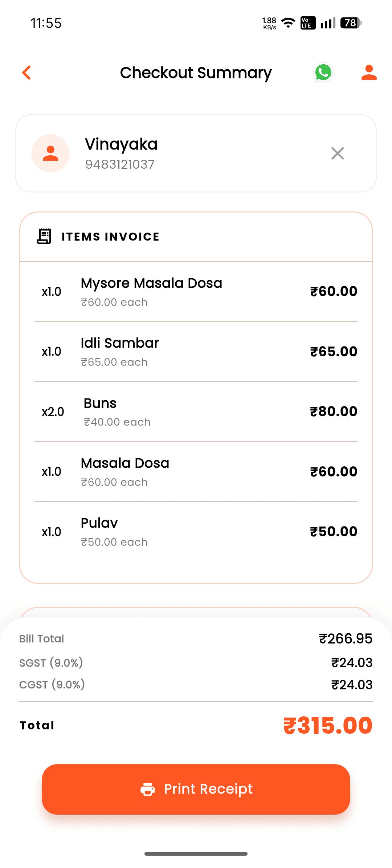392x868 pixels.
Task: Select the Mysore Masala Dosa item row
Action: (x=196, y=292)
